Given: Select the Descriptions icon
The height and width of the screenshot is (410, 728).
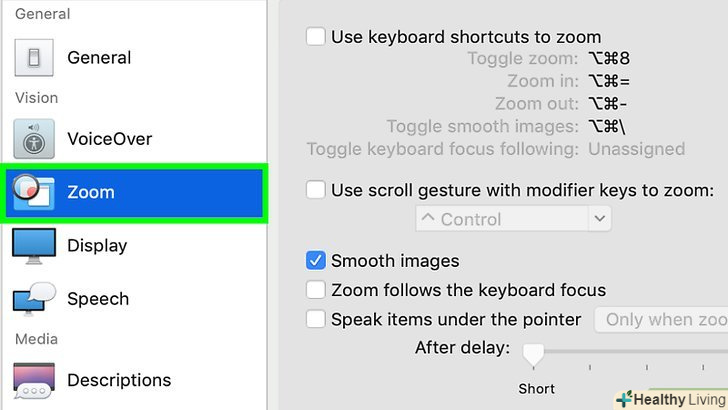Looking at the screenshot, I should (x=33, y=380).
